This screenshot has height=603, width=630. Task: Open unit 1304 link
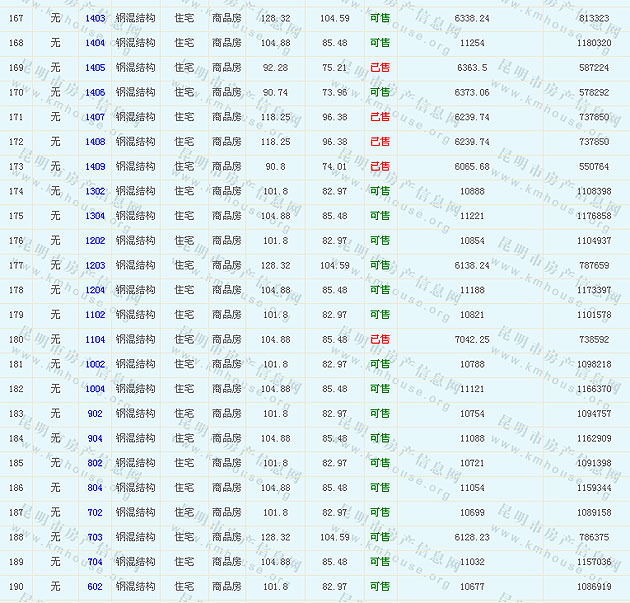(x=95, y=216)
